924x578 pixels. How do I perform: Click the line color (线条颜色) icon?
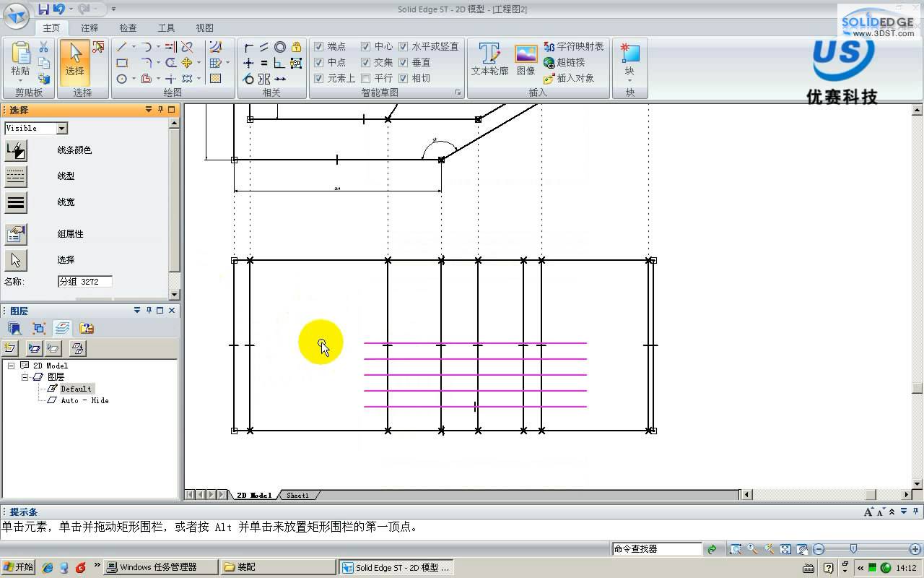pos(16,150)
